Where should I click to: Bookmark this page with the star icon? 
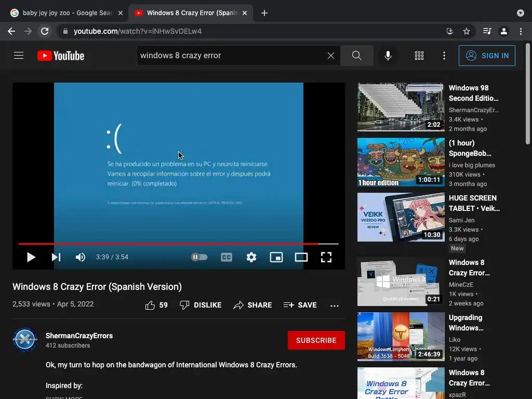467,31
